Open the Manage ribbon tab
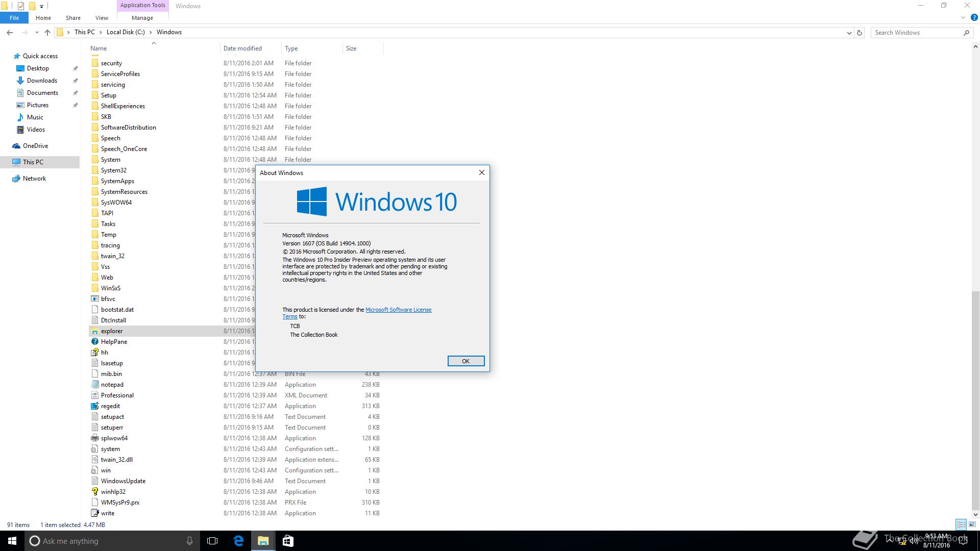This screenshot has height=551, width=980. click(x=142, y=18)
